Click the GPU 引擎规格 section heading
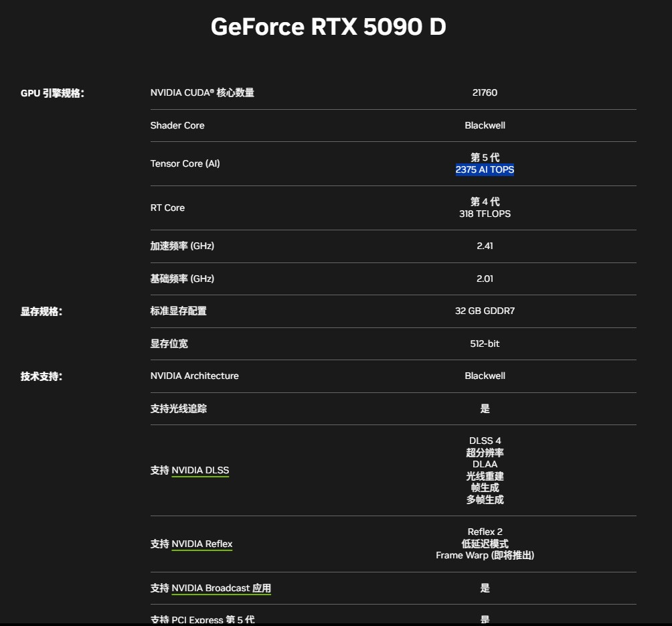The height and width of the screenshot is (626, 672). [x=52, y=94]
